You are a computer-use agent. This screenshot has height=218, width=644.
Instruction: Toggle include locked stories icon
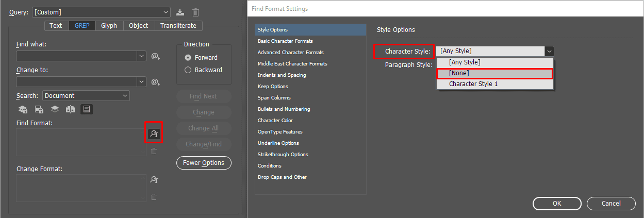point(39,109)
